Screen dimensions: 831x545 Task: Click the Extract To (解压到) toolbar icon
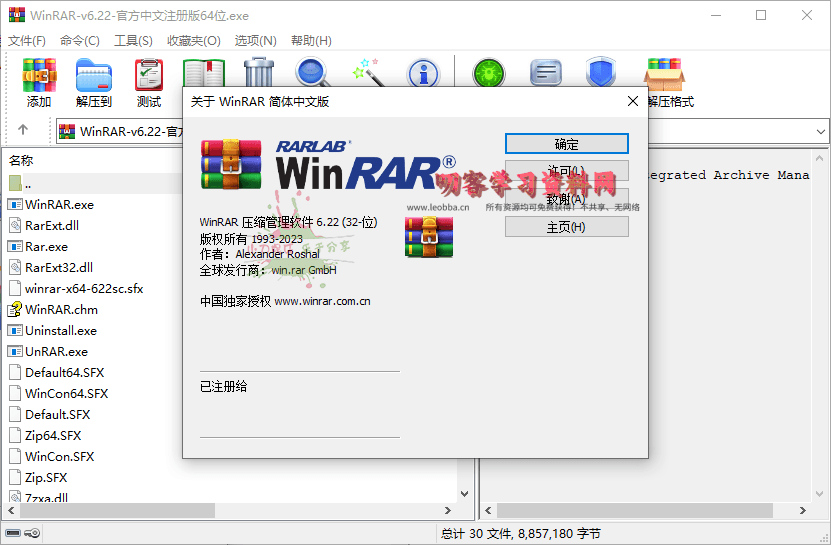(94, 75)
